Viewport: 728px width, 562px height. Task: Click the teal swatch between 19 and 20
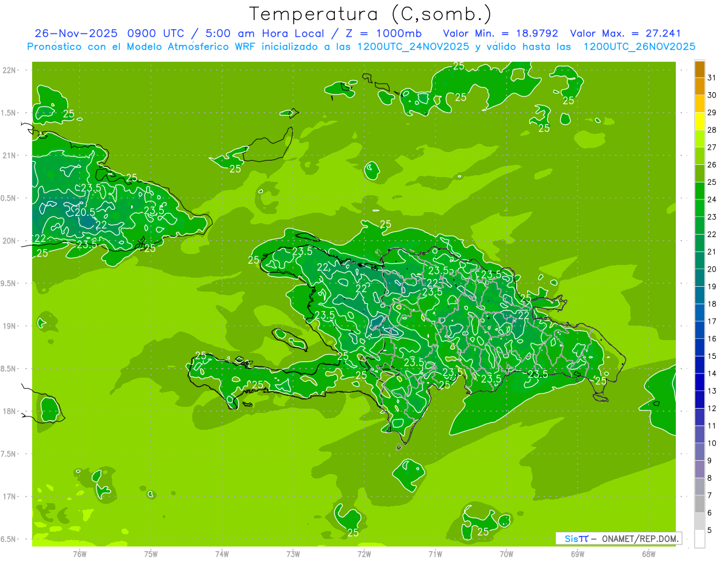(x=699, y=278)
